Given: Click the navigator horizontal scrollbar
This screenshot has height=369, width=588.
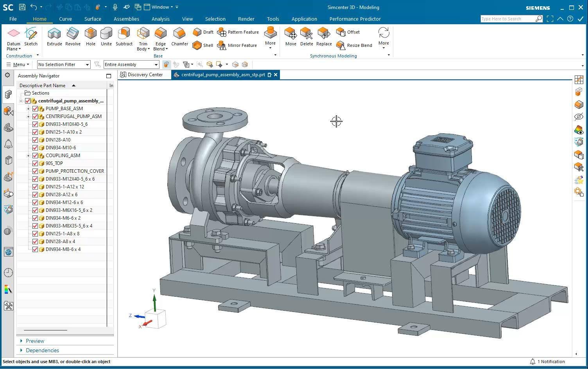Looking at the screenshot, I should [x=45, y=330].
